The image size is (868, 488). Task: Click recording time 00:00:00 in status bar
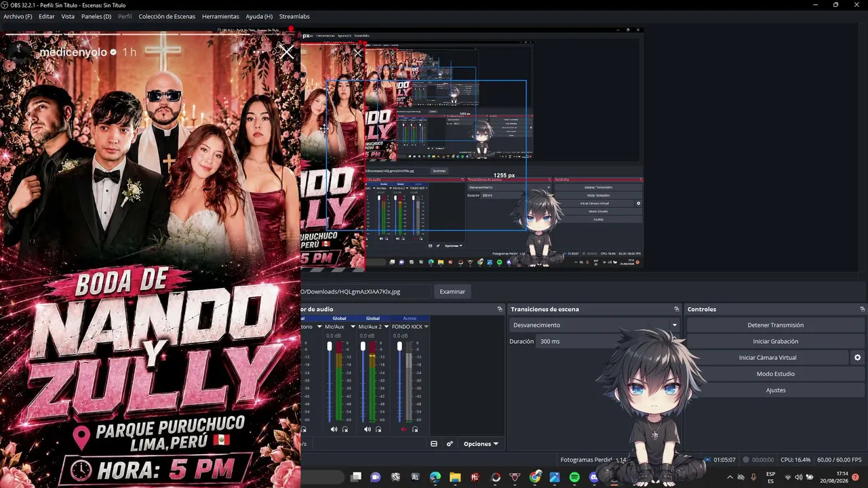coord(762,460)
